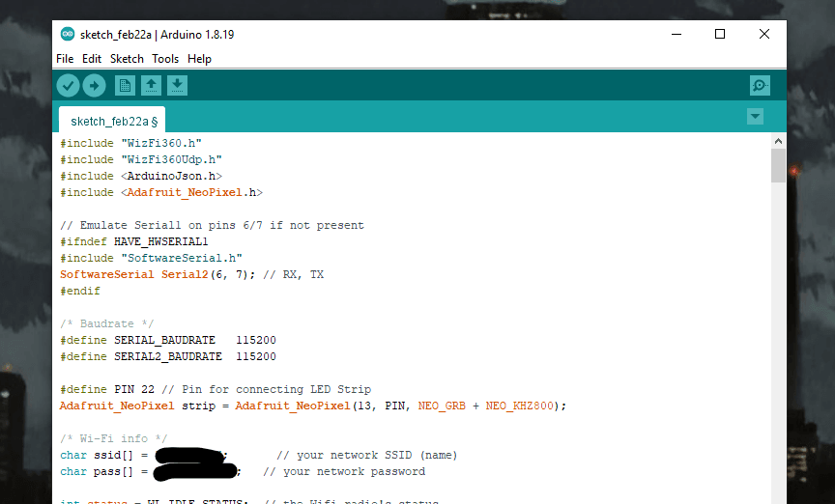
Task: Click NEO_GRB in the strip declaration
Action: (x=442, y=406)
